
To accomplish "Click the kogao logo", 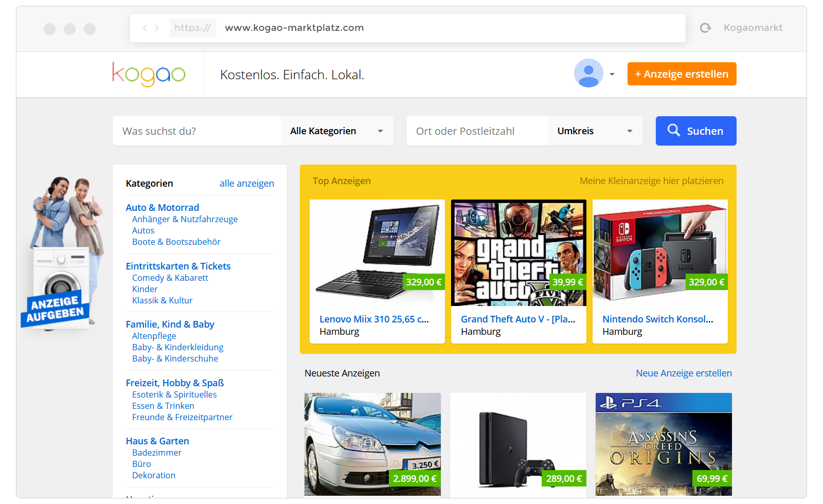I will point(149,75).
